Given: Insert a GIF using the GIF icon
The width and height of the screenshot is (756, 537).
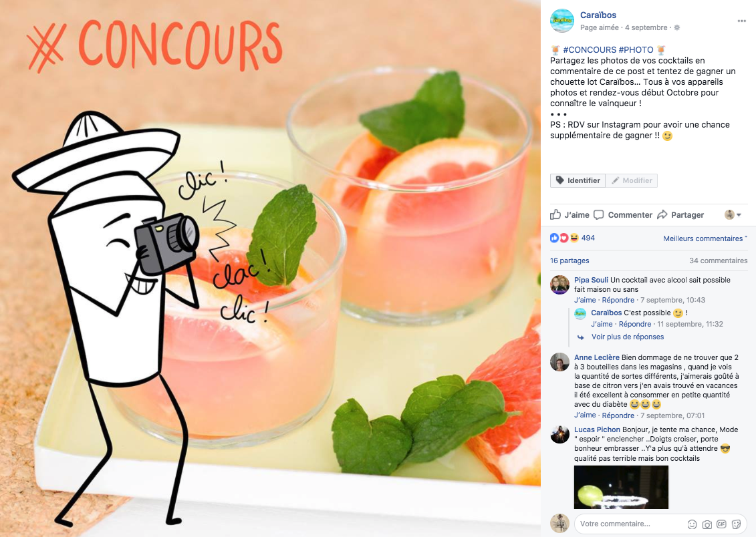Looking at the screenshot, I should click(x=721, y=524).
